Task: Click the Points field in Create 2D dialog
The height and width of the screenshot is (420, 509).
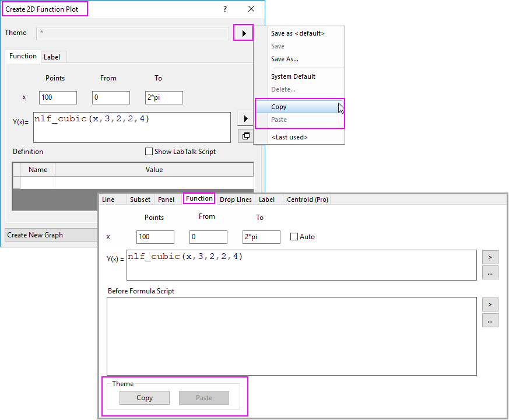Action: (x=58, y=97)
